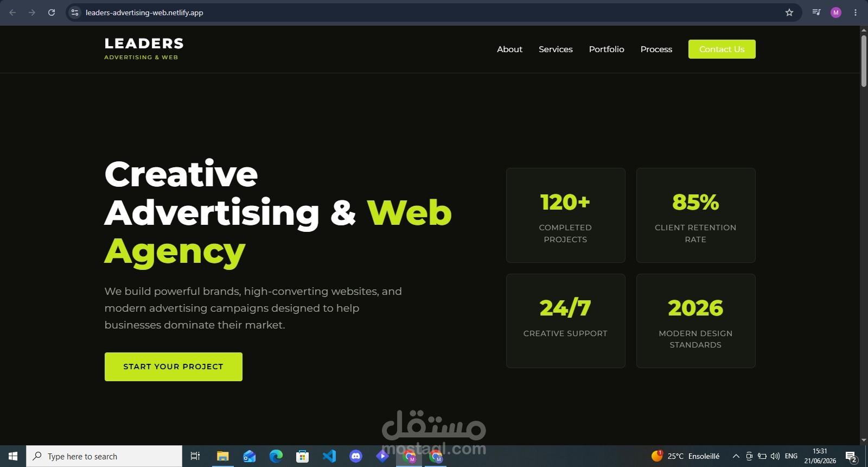Viewport: 868px width, 467px height.
Task: Reload the page with the refresh icon
Action: [x=52, y=12]
